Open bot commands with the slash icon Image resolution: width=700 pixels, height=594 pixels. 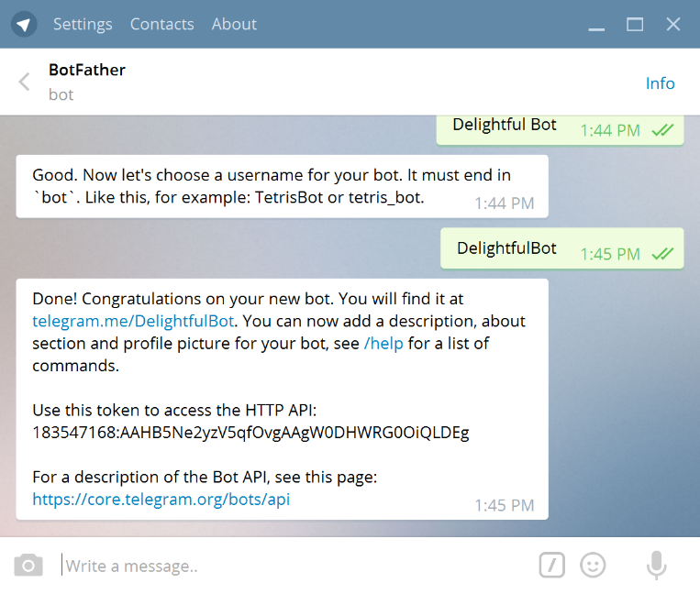(x=550, y=566)
